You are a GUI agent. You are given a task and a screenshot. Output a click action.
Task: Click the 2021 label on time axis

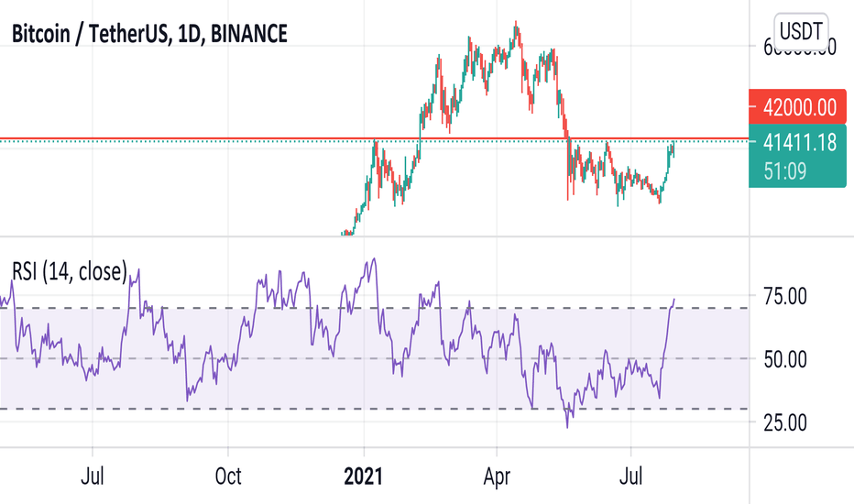[363, 477]
